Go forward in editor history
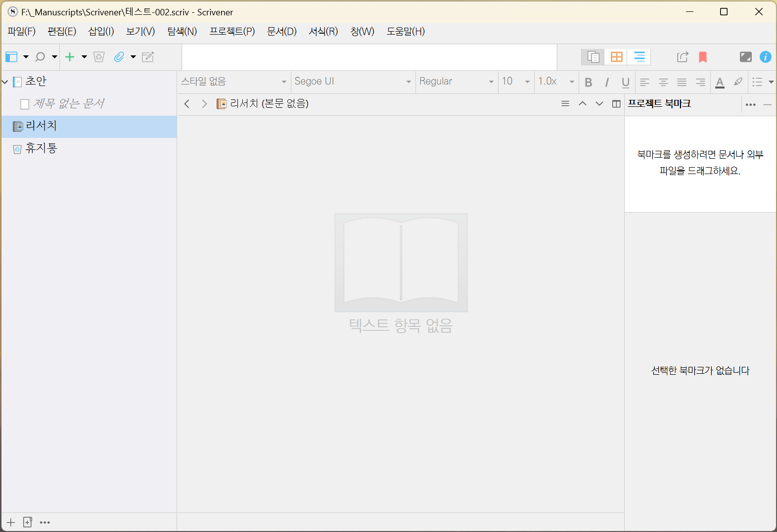This screenshot has width=777, height=532. (204, 104)
